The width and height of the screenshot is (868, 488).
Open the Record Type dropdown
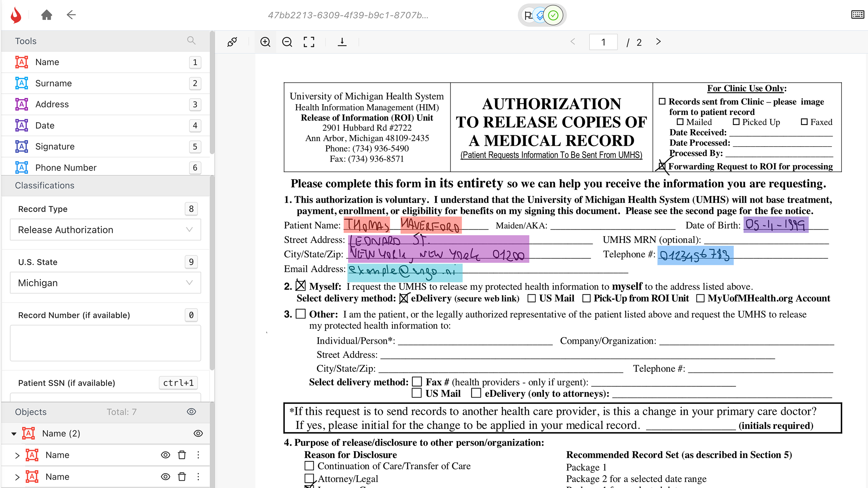[105, 230]
